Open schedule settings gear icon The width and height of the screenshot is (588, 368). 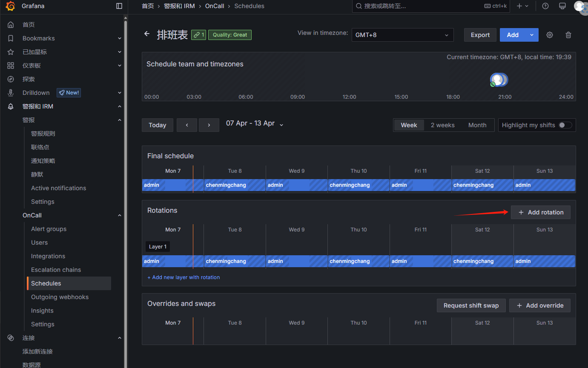tap(550, 35)
